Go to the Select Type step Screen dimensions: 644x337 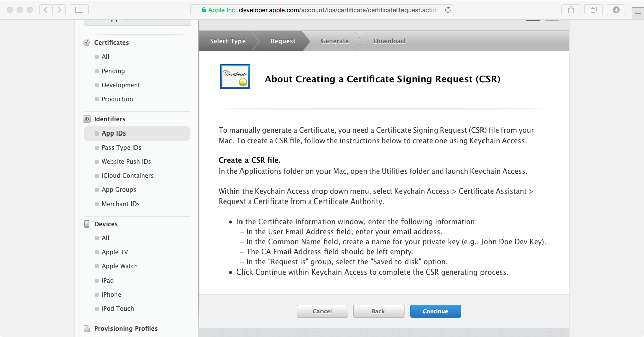(227, 41)
